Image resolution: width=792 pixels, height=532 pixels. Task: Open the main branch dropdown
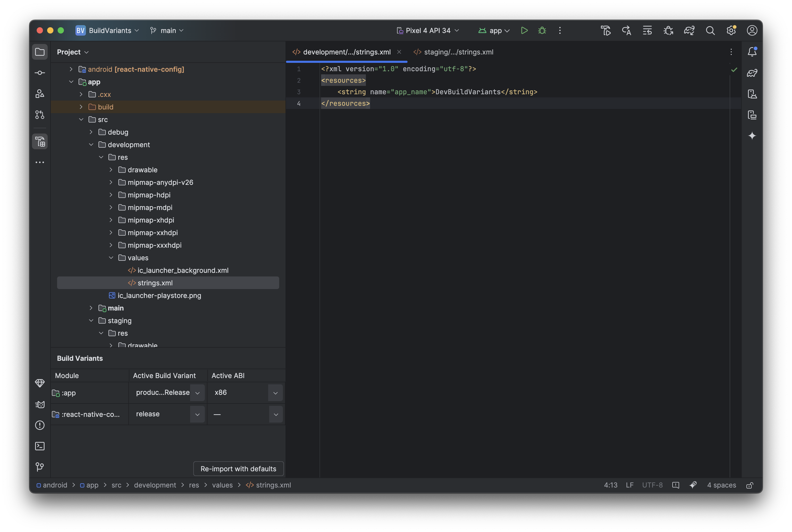(167, 31)
